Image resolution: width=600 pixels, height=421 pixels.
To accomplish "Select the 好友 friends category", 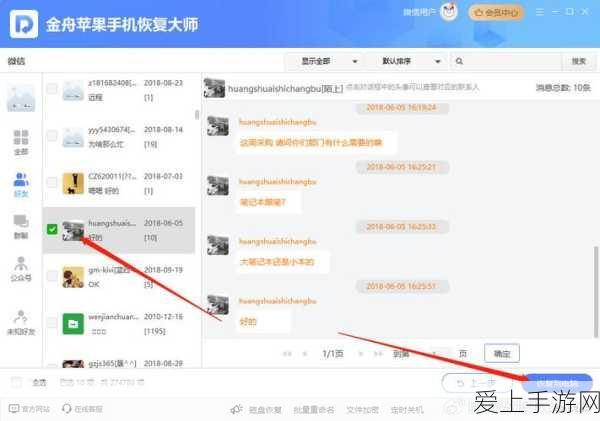I will [x=21, y=185].
